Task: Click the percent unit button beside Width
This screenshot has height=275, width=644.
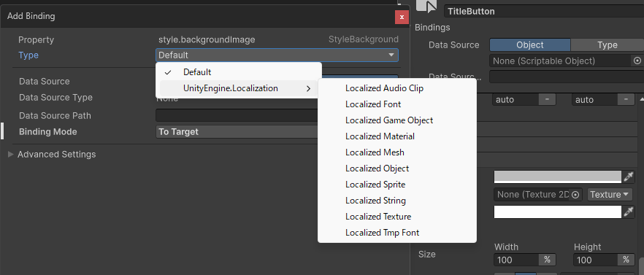Action: 547,260
